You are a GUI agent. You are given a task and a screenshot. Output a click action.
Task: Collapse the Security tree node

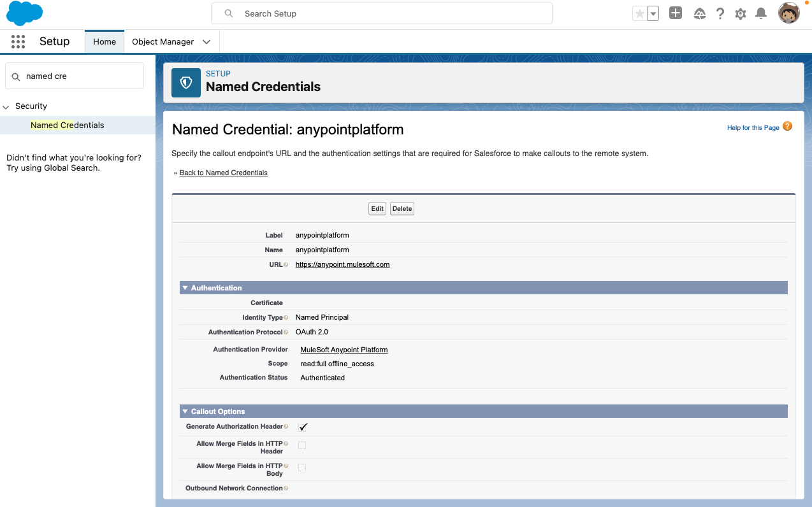coord(6,107)
